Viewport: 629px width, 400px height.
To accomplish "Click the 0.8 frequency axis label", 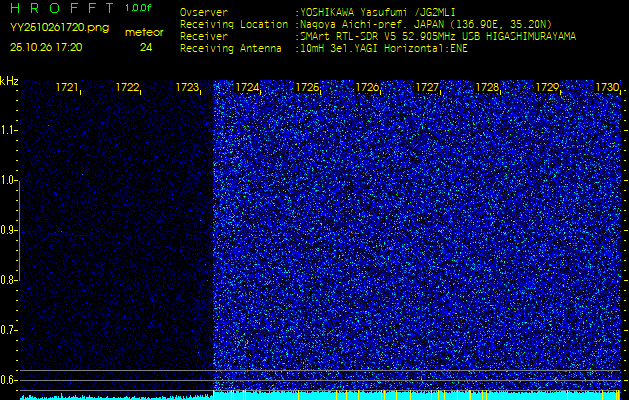I will coord(7,280).
